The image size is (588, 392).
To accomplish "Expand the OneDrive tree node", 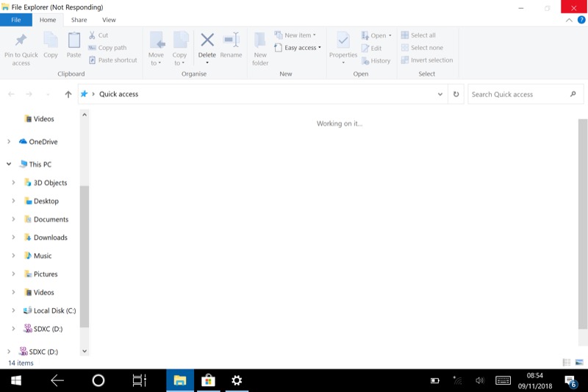I will [9, 141].
